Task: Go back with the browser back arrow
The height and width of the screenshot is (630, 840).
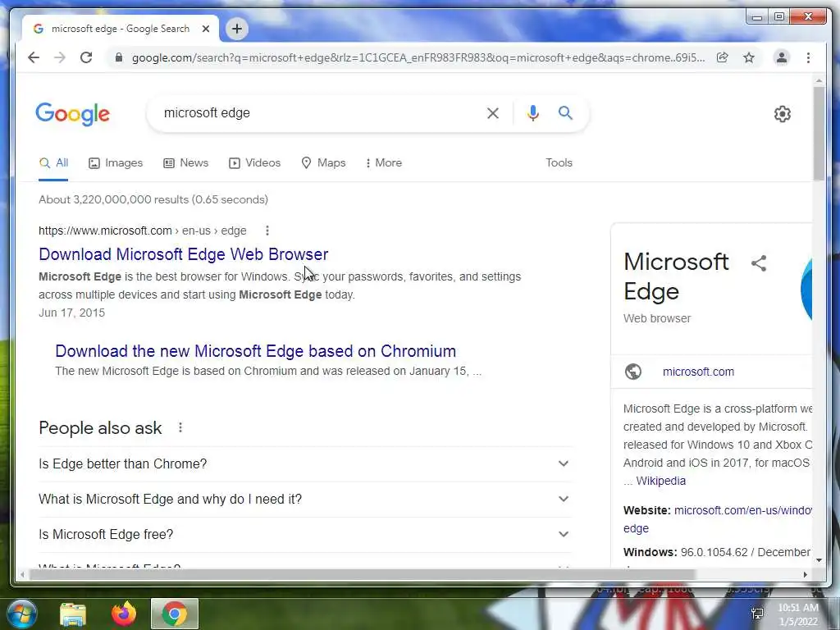Action: pyautogui.click(x=34, y=57)
